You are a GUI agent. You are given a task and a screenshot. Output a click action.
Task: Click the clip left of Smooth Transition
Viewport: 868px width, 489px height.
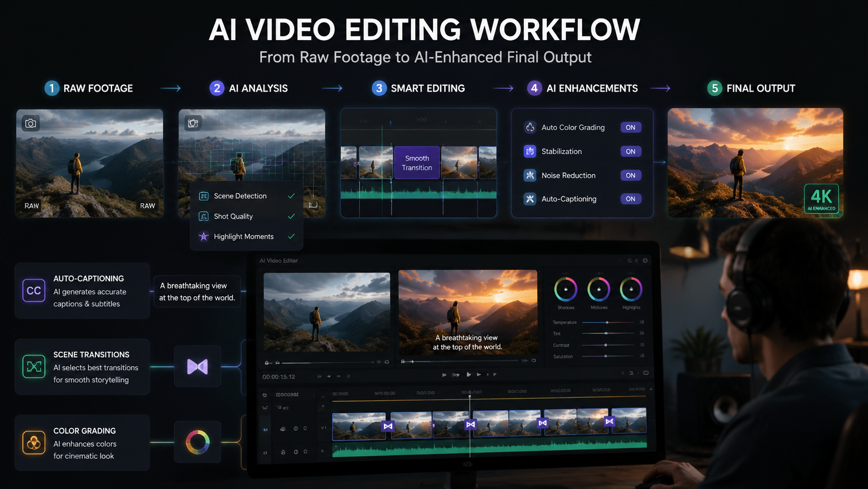376,163
